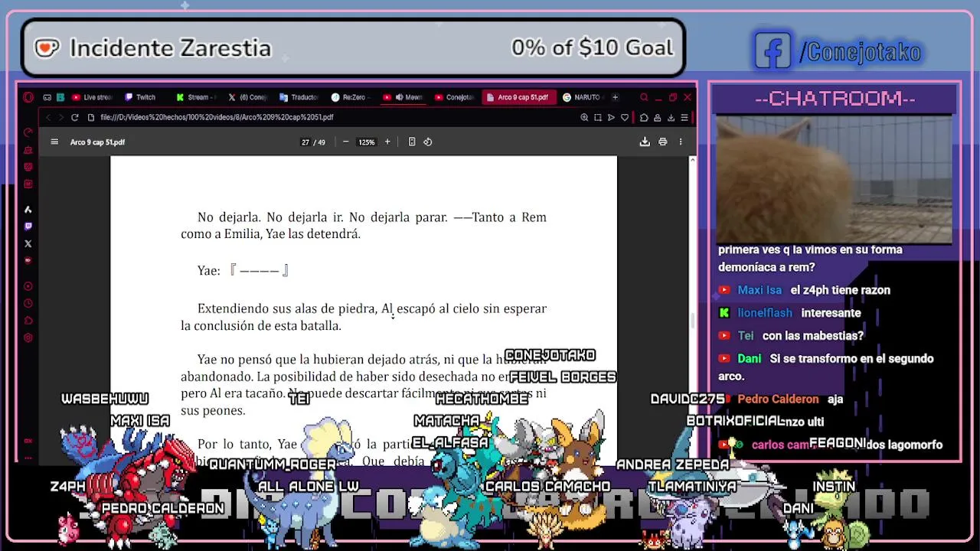The width and height of the screenshot is (980, 551).
Task: Click the Incidente Zarestia goal bar
Action: click(353, 48)
